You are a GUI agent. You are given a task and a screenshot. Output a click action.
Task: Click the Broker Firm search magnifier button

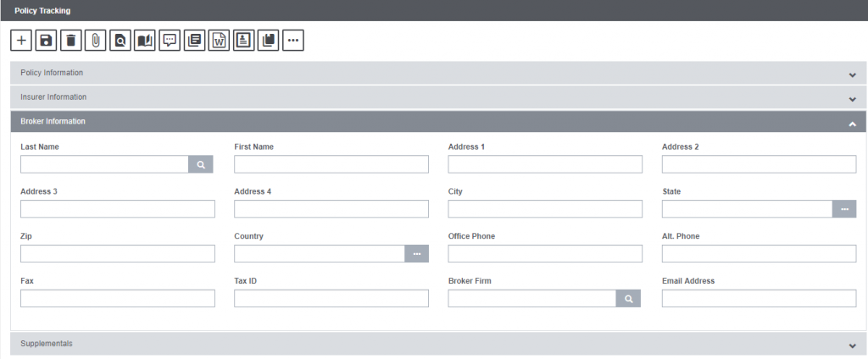coord(628,298)
